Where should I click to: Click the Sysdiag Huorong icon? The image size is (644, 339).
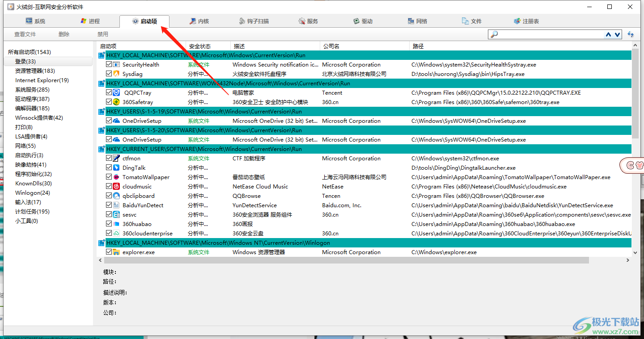click(x=116, y=74)
